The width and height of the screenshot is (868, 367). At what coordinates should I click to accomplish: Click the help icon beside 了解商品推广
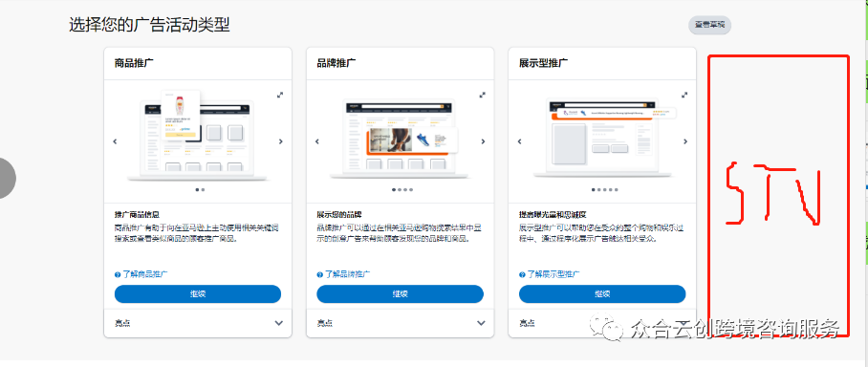point(118,274)
